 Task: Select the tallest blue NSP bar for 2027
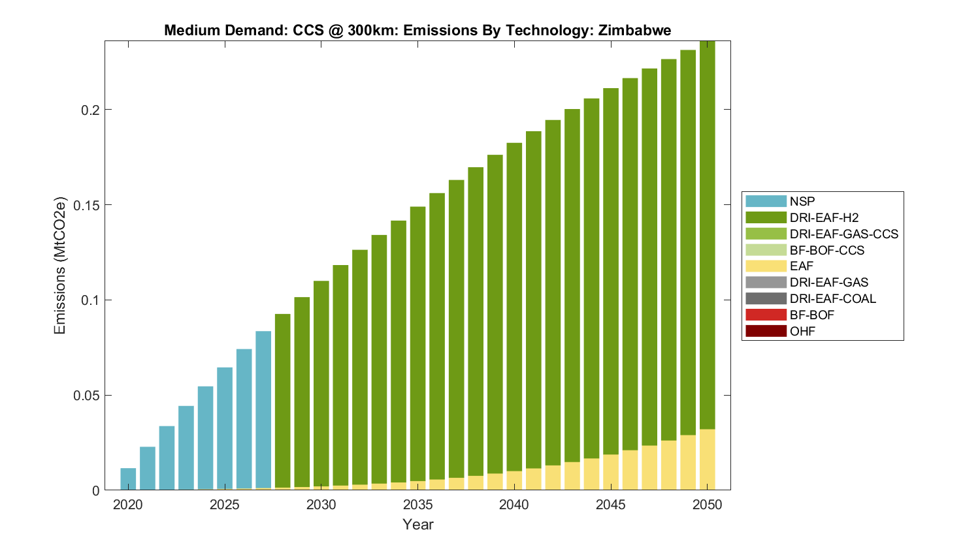[263, 410]
